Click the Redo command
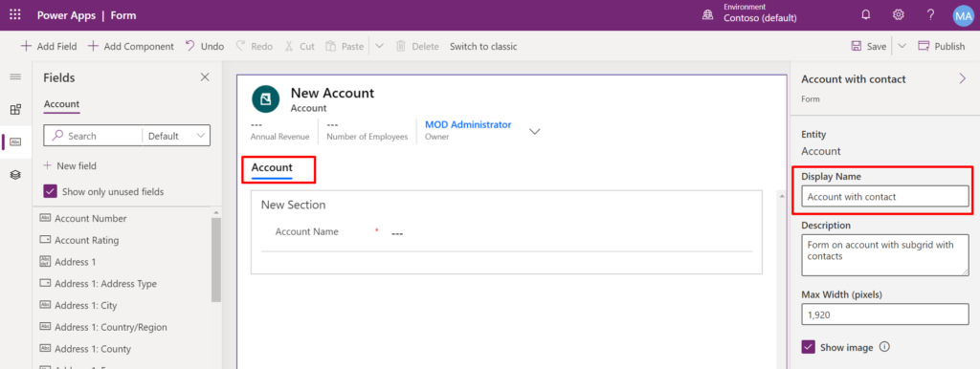This screenshot has width=980, height=369. click(x=255, y=46)
